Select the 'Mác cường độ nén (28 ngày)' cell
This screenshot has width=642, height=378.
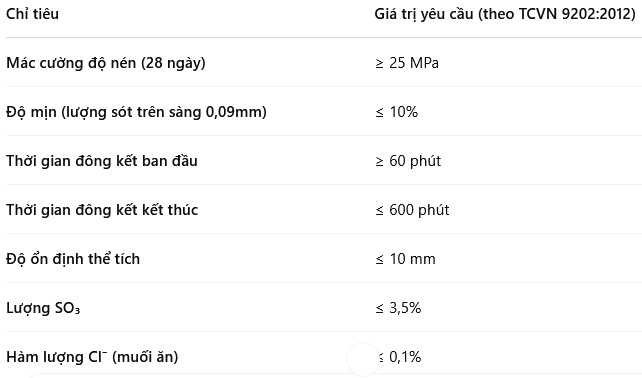coord(106,63)
